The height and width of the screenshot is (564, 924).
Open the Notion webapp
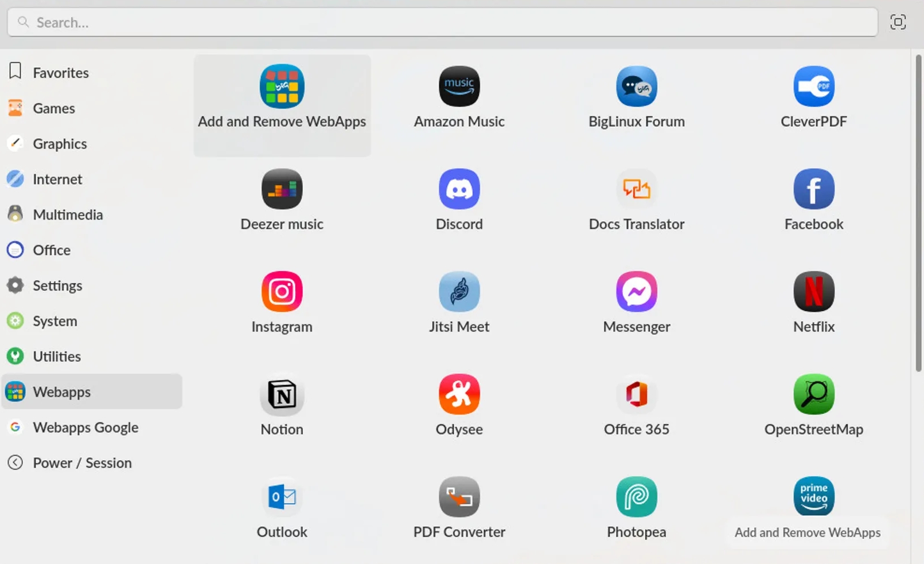pos(282,405)
